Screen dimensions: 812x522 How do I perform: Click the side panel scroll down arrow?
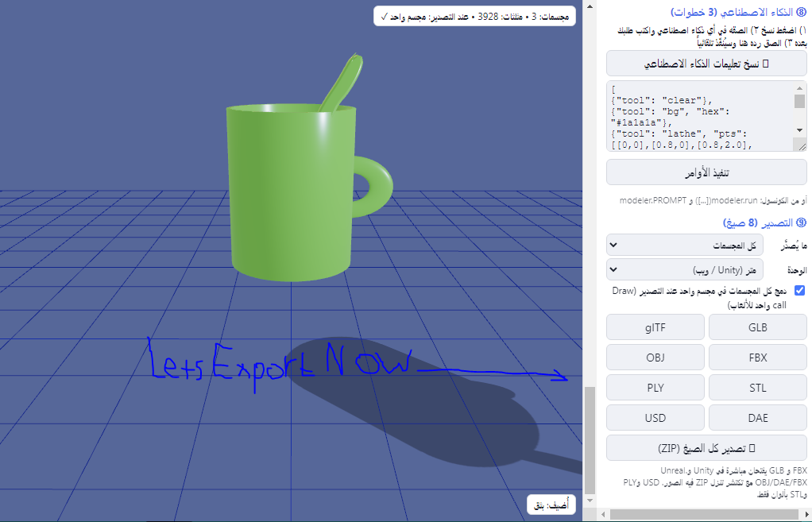click(590, 501)
